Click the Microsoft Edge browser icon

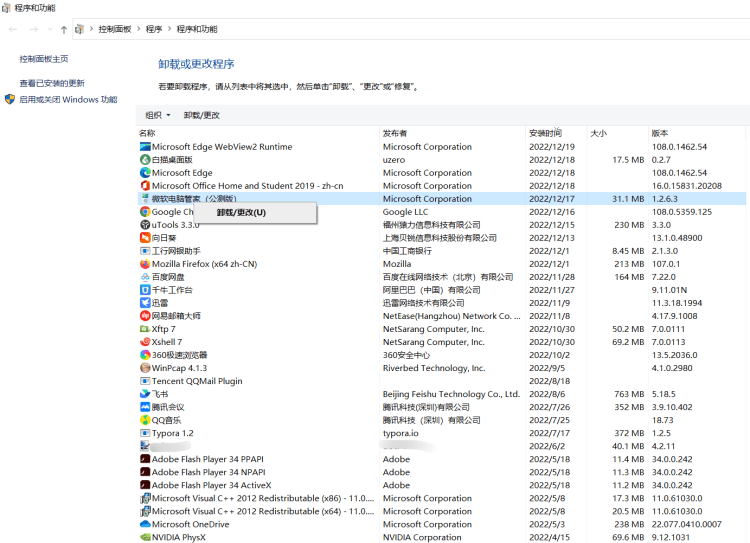[145, 173]
